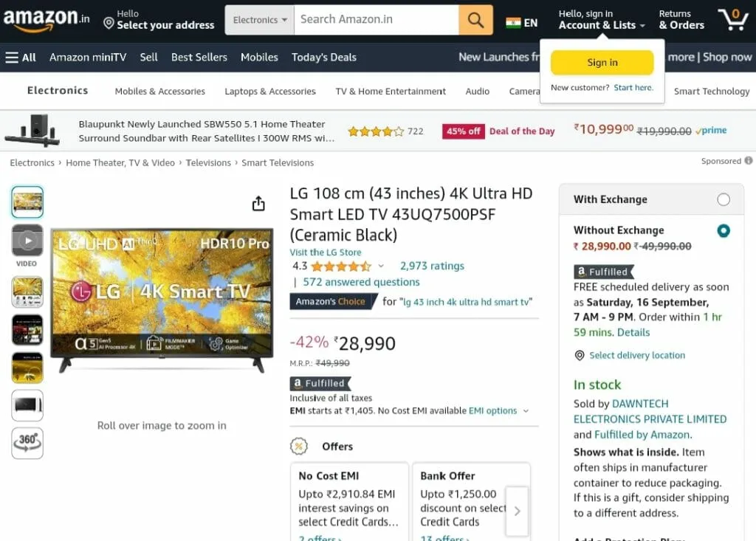Click the No Cost EMI offer card

point(349,501)
